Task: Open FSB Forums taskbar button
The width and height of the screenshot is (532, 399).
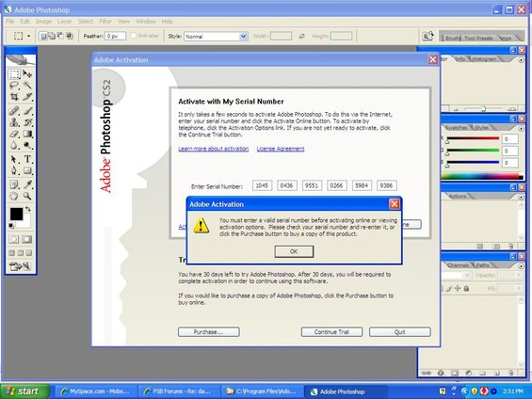Action: [179, 391]
